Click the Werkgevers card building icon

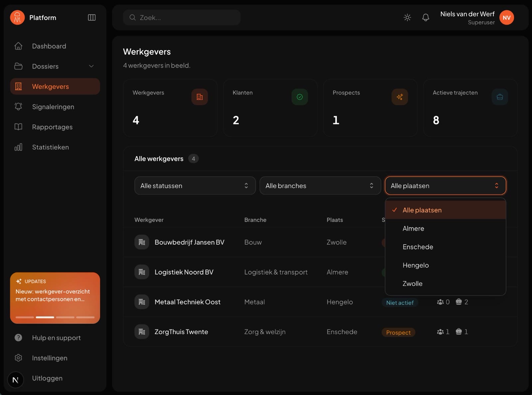199,97
